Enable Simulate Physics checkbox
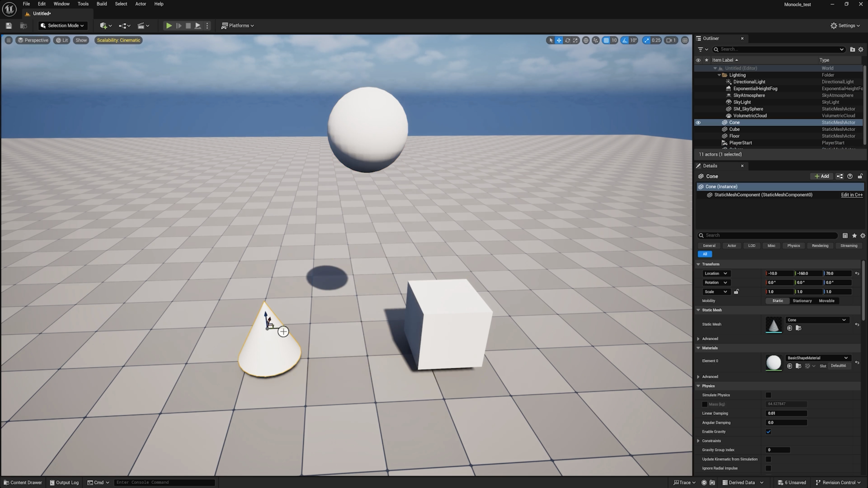Image resolution: width=868 pixels, height=488 pixels. point(769,395)
